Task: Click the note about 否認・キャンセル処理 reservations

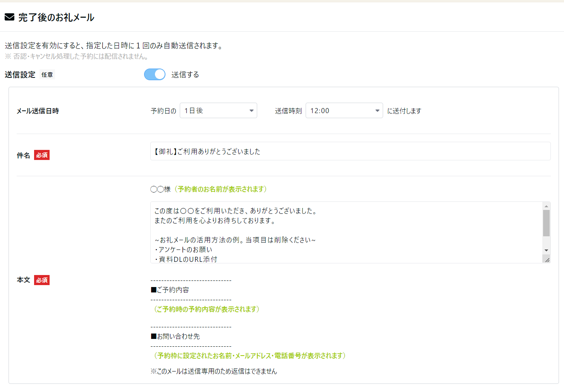Action: [76, 56]
